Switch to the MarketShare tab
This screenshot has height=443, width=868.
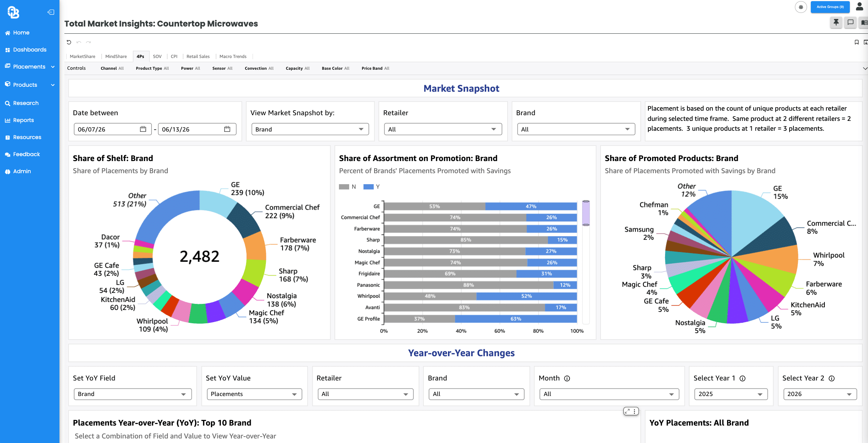(83, 56)
